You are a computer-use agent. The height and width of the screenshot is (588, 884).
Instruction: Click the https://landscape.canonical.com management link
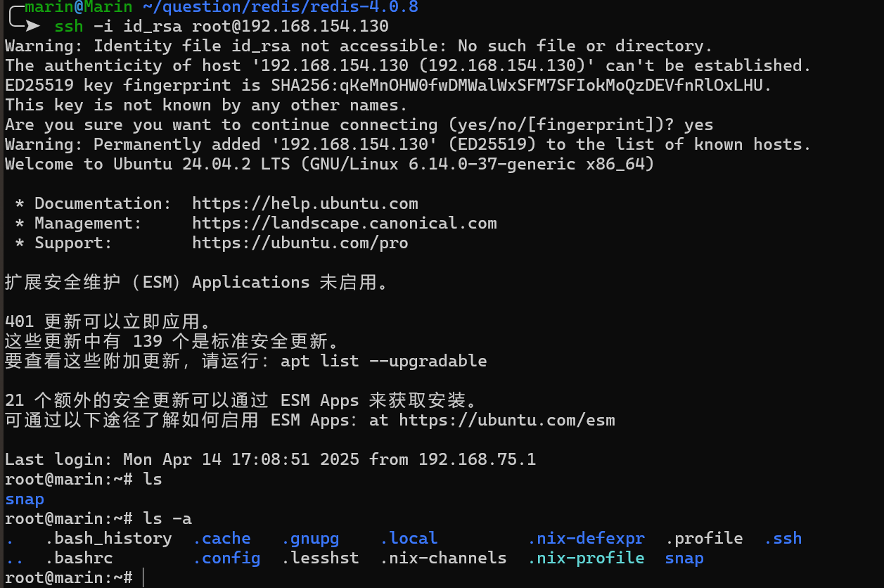[344, 224]
